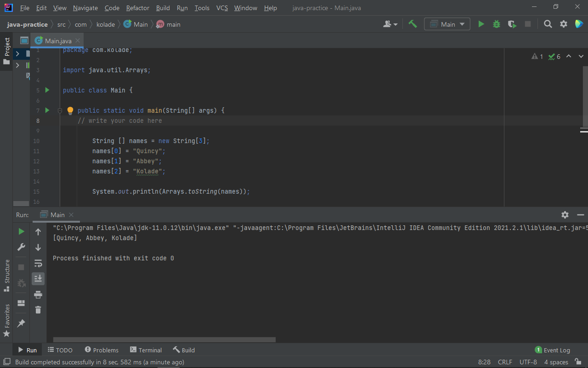Toggle soft-wrap in Run console
This screenshot has height=368, width=588.
38,263
